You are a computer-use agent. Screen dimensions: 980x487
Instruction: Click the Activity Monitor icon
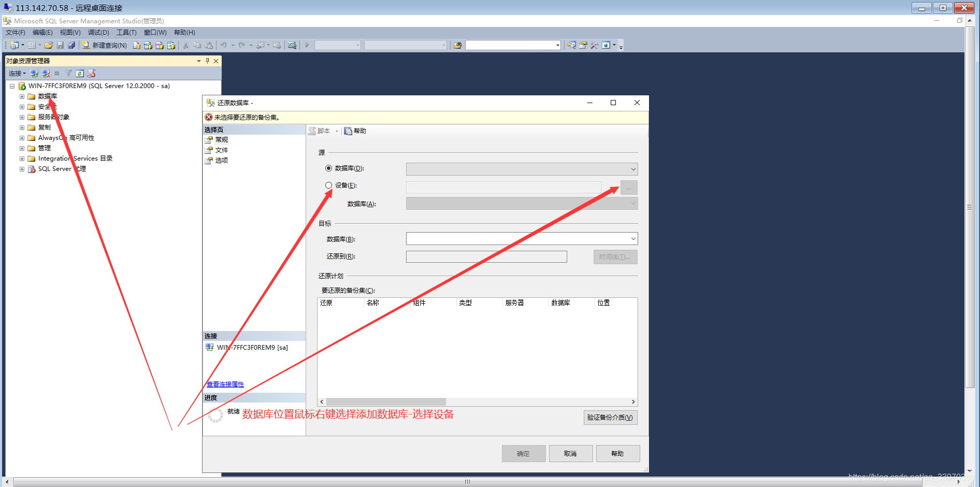click(x=292, y=45)
